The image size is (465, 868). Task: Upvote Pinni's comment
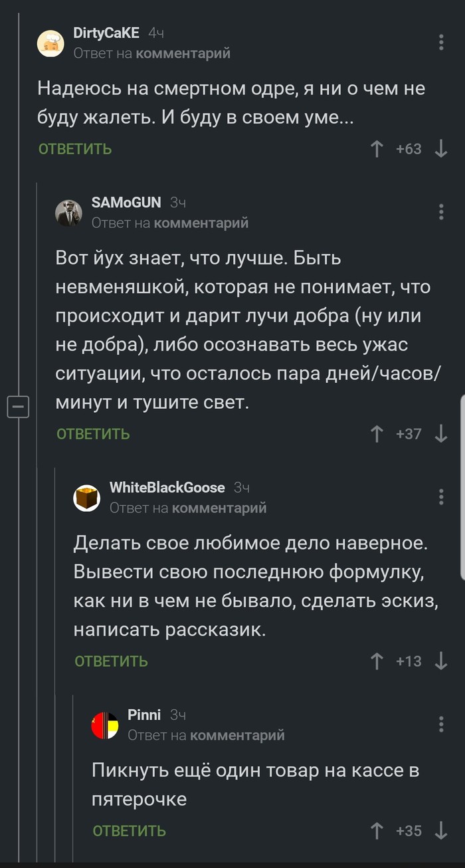[377, 830]
